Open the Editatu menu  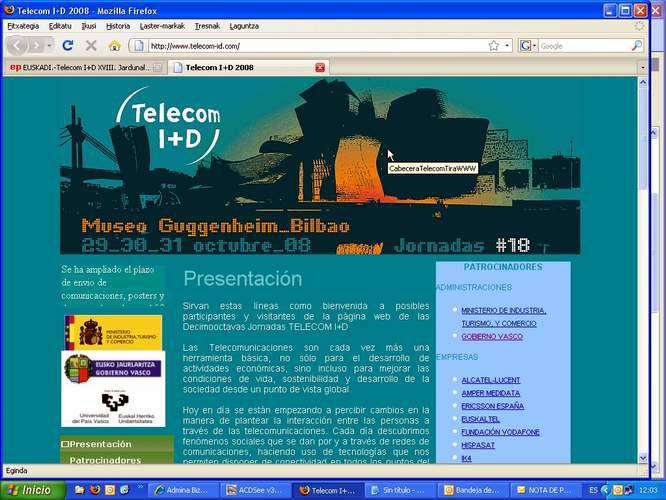60,26
